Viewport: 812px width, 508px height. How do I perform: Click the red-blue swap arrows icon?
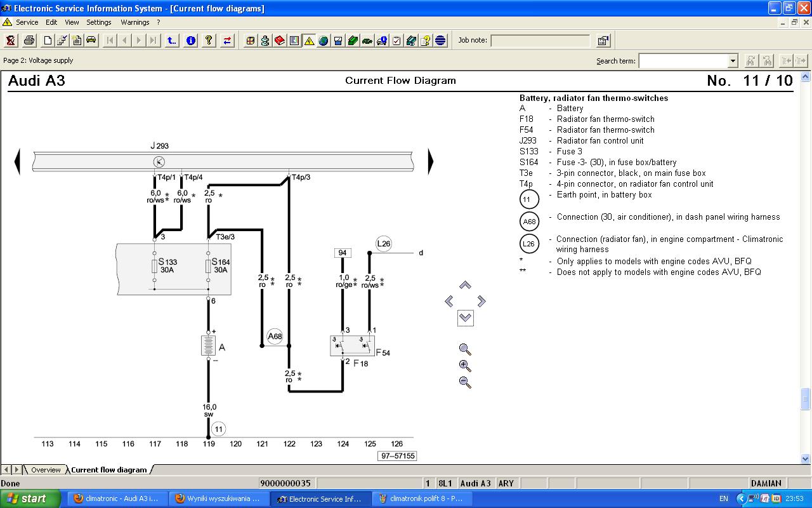[227, 41]
